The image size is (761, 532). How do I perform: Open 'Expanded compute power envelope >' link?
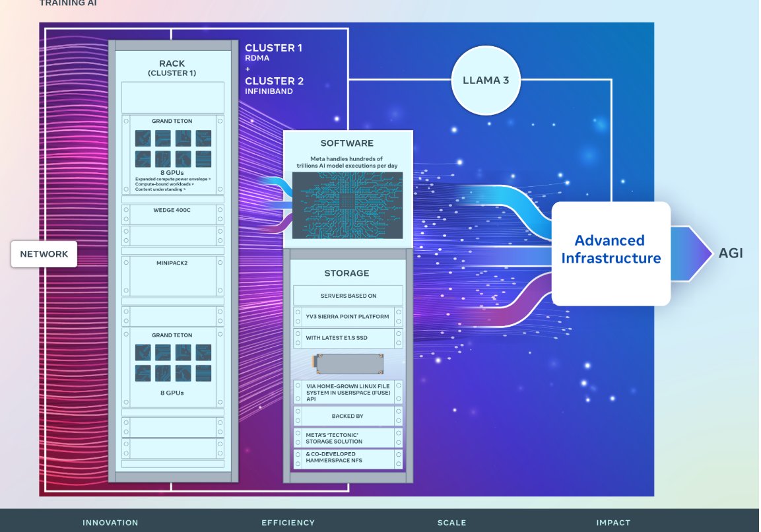[173, 179]
